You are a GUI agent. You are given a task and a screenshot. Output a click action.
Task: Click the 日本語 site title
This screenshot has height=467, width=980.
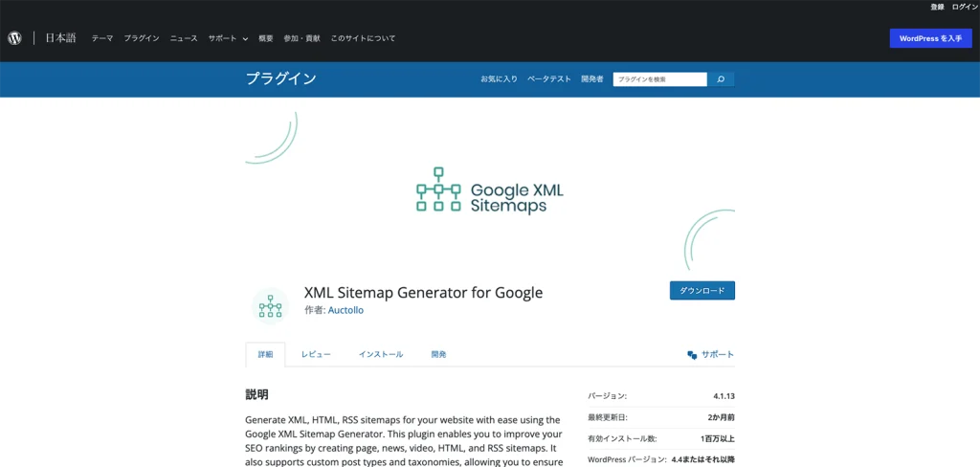(60, 38)
